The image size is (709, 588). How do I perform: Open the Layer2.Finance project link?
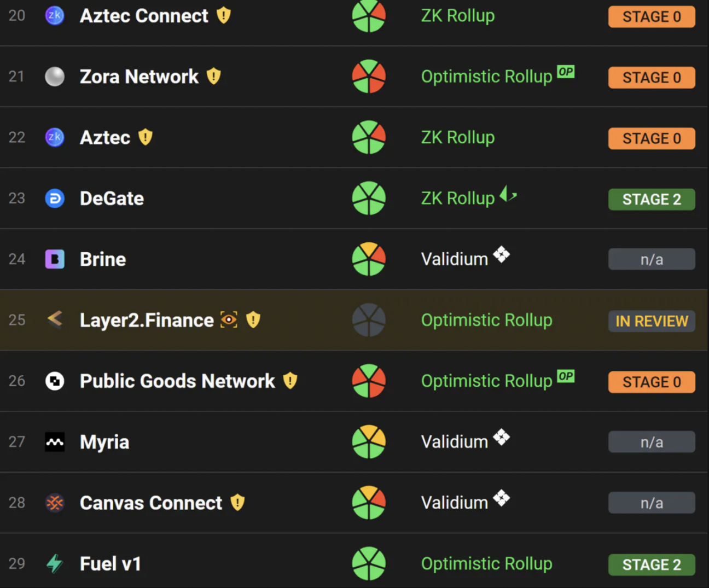click(x=147, y=321)
